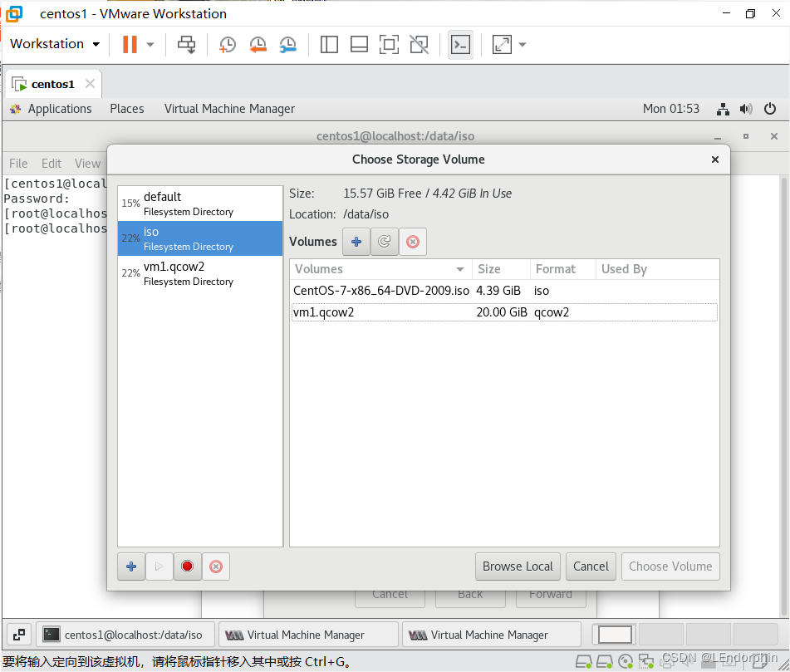Click Send Ctrl+Alt+Del icon in VMware toolbar
Viewport: 790px width, 672px height.
[x=186, y=44]
